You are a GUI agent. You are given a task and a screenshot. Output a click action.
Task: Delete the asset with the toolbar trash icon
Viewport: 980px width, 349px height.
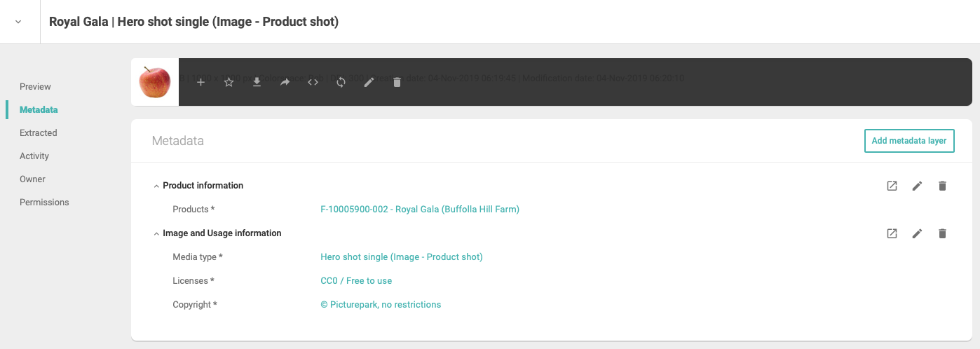point(397,83)
